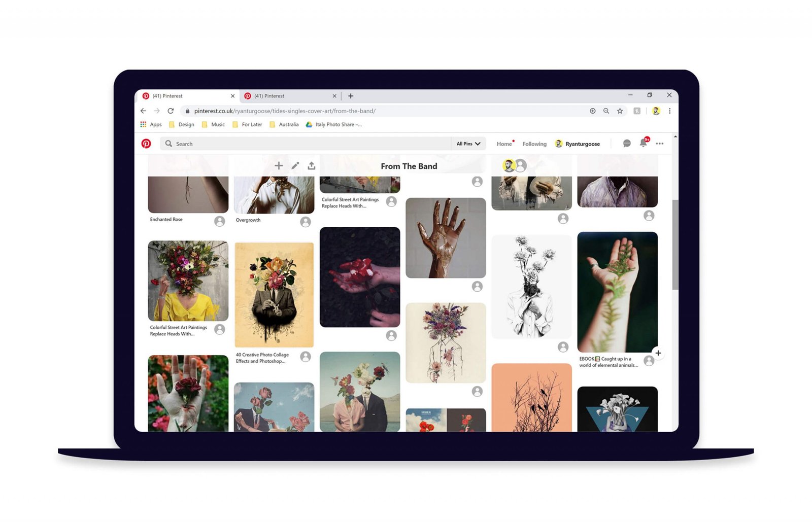The image size is (812, 522).
Task: Open the three-dot more options menu in Pinterest header
Action: [x=659, y=144]
